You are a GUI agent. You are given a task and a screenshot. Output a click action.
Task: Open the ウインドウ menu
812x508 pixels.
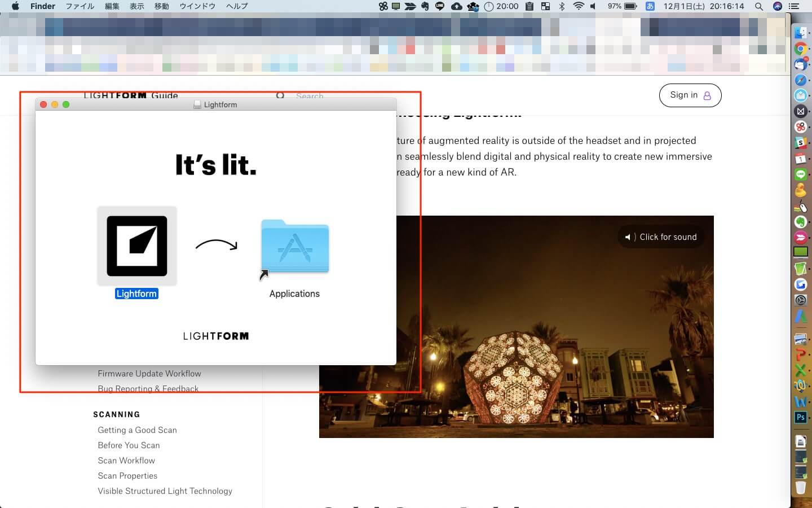197,6
